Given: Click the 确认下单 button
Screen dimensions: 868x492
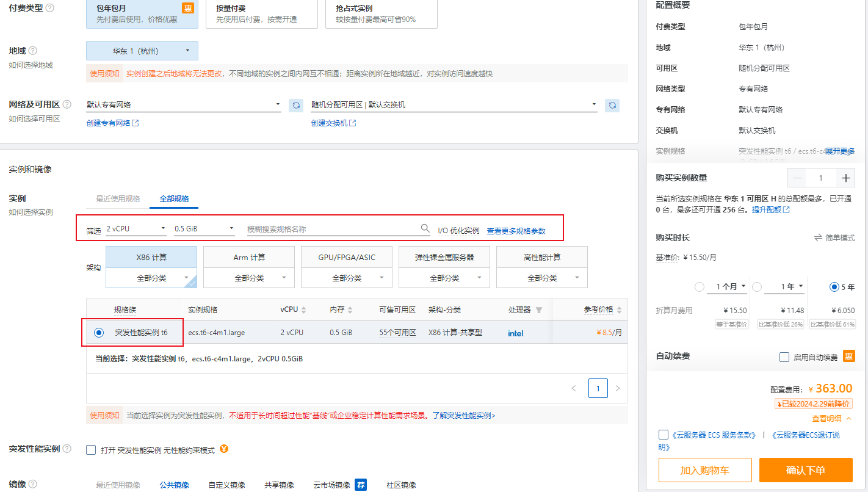Looking at the screenshot, I should [806, 470].
